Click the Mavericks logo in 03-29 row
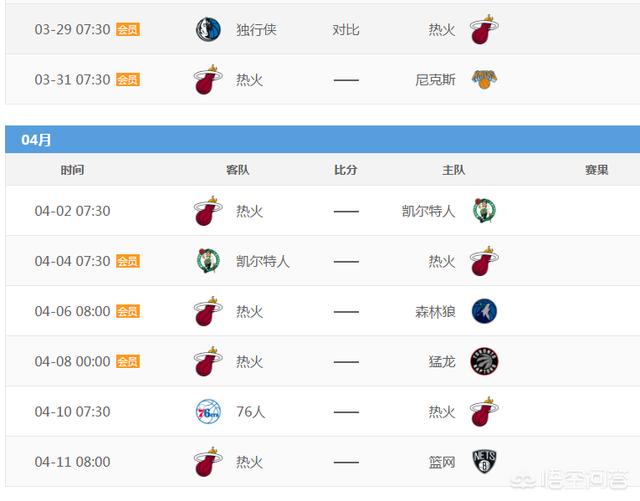Screen dimensions: 640x501 pyautogui.click(x=208, y=29)
